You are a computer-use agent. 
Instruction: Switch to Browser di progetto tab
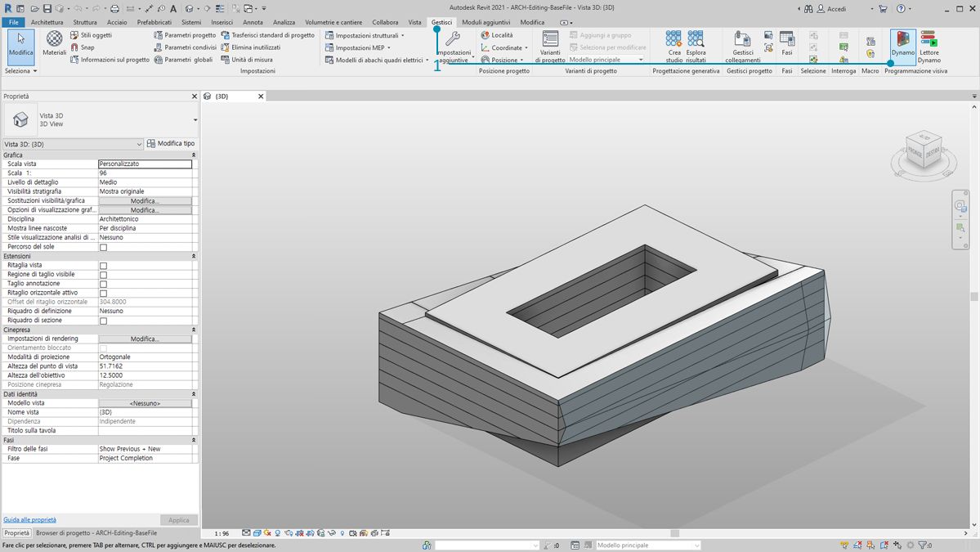pos(96,533)
